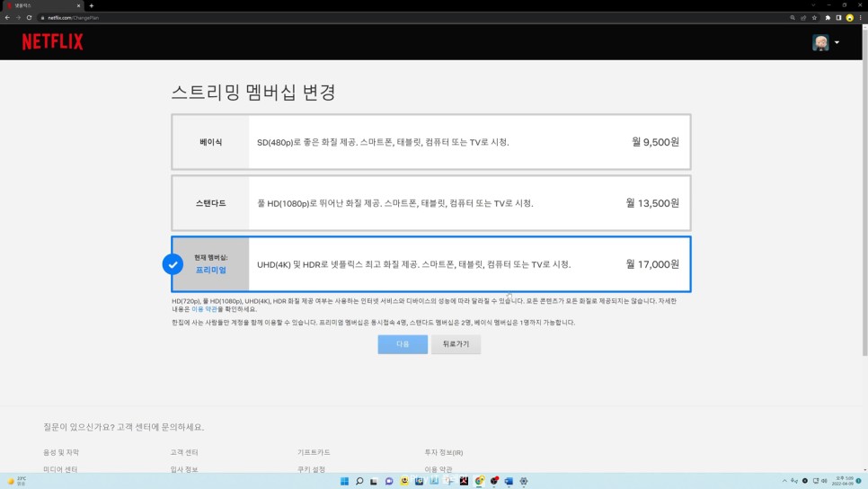Open Task View on the taskbar
The width and height of the screenshot is (868, 489).
tap(374, 481)
